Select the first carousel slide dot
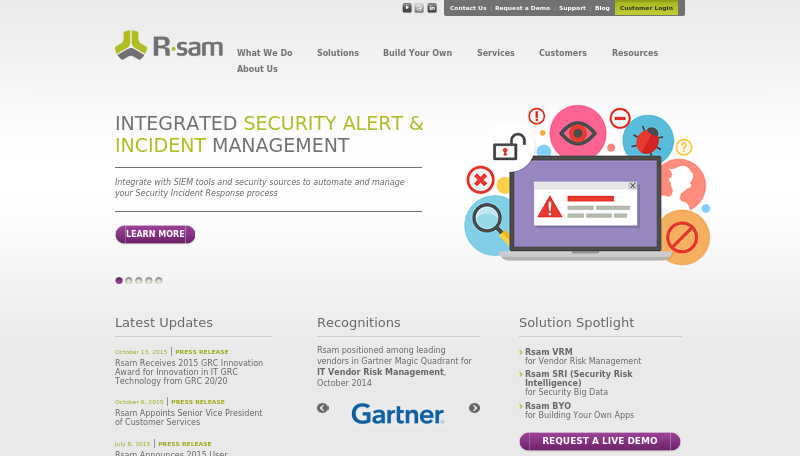The height and width of the screenshot is (456, 800). click(x=119, y=281)
